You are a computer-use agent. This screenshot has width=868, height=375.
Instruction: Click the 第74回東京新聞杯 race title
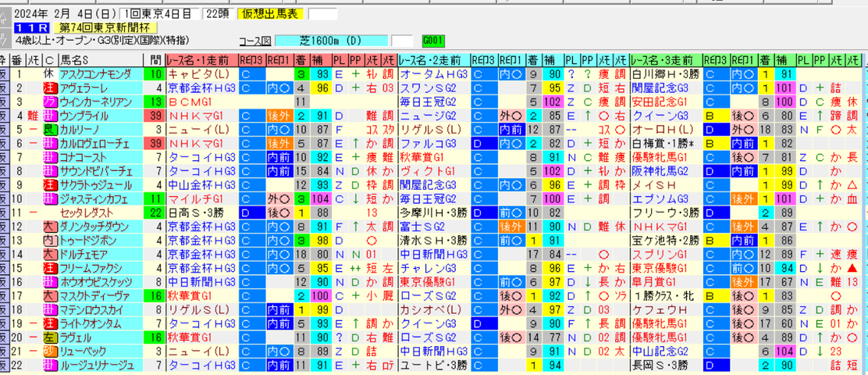click(105, 27)
